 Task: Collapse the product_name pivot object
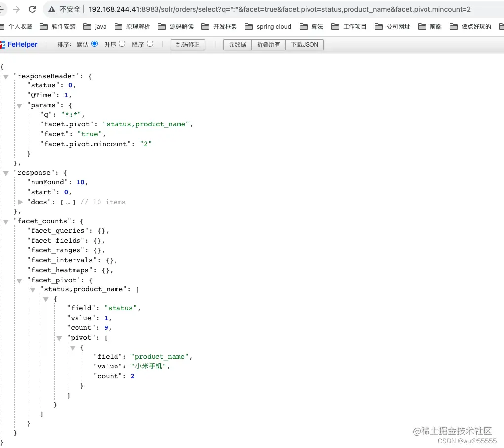(x=73, y=348)
